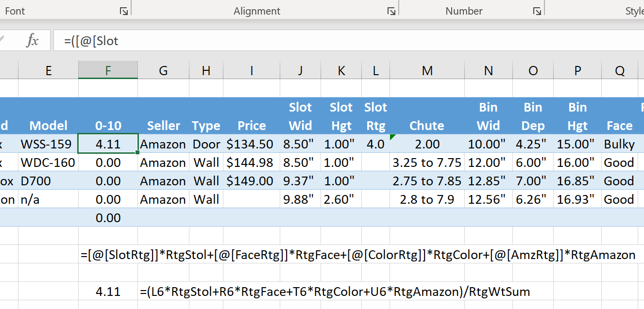
Task: Select the $134.50 price cell
Action: (x=252, y=144)
